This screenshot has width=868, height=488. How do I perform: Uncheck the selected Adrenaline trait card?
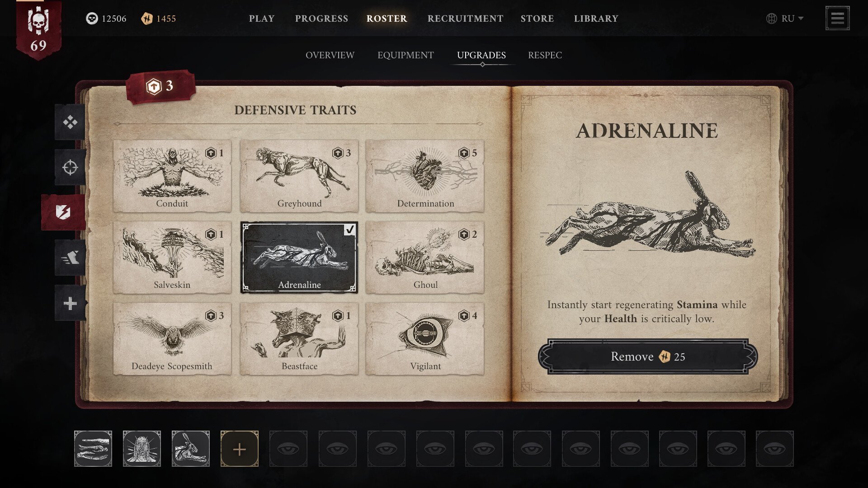tap(299, 258)
